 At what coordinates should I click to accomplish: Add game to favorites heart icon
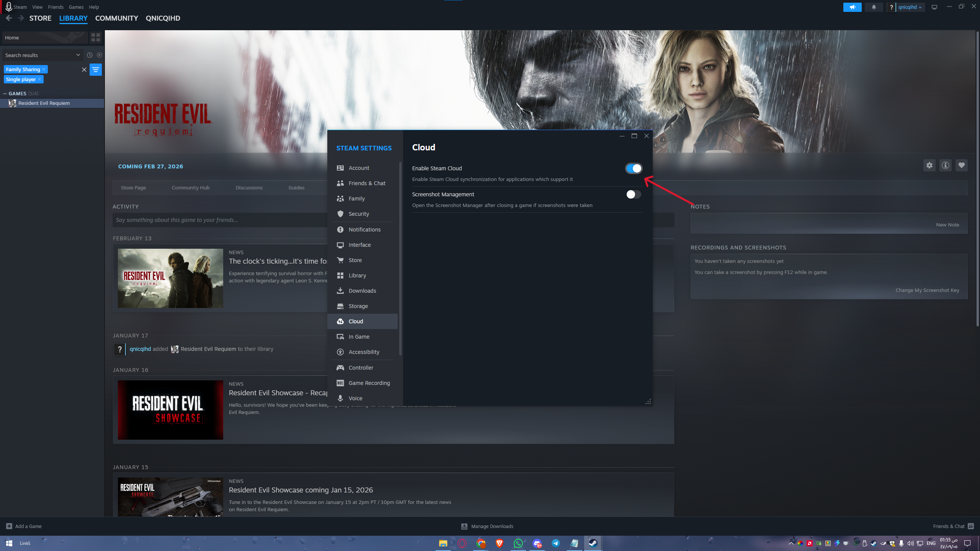961,165
